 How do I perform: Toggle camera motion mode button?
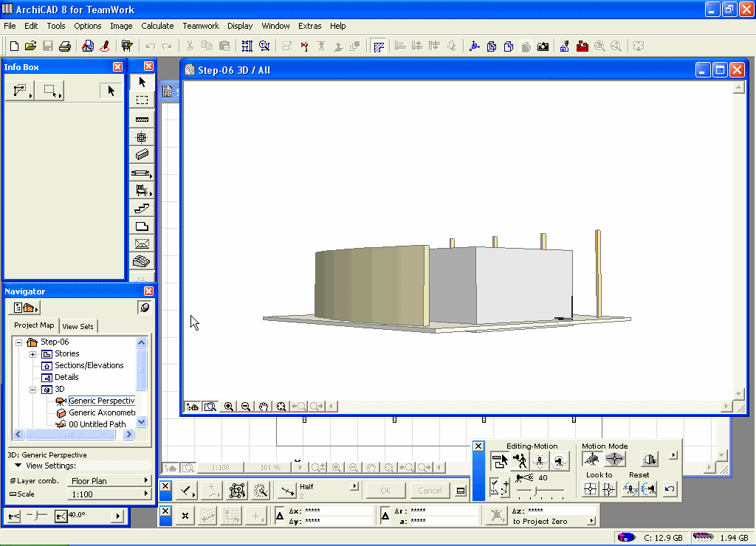[x=592, y=460]
